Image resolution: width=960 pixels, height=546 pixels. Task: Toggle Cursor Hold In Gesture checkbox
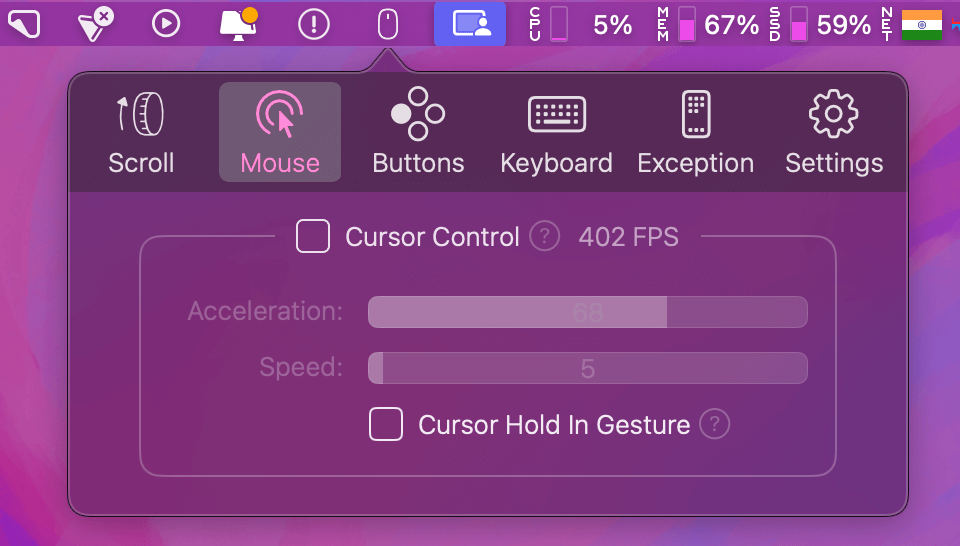[386, 424]
